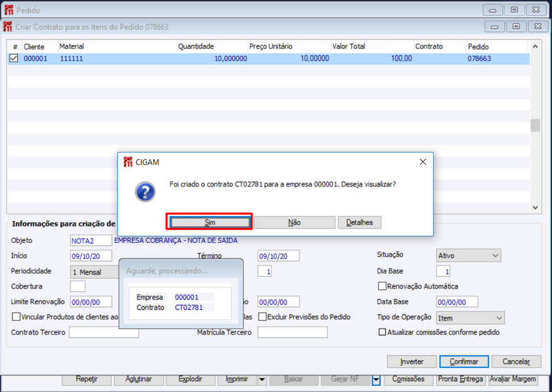The height and width of the screenshot is (392, 552).
Task: Click Repetir in the Pedido window
Action: [87, 380]
